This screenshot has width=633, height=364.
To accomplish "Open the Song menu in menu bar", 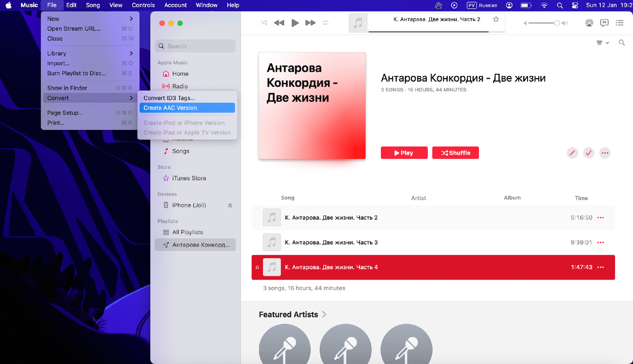I will (x=93, y=5).
